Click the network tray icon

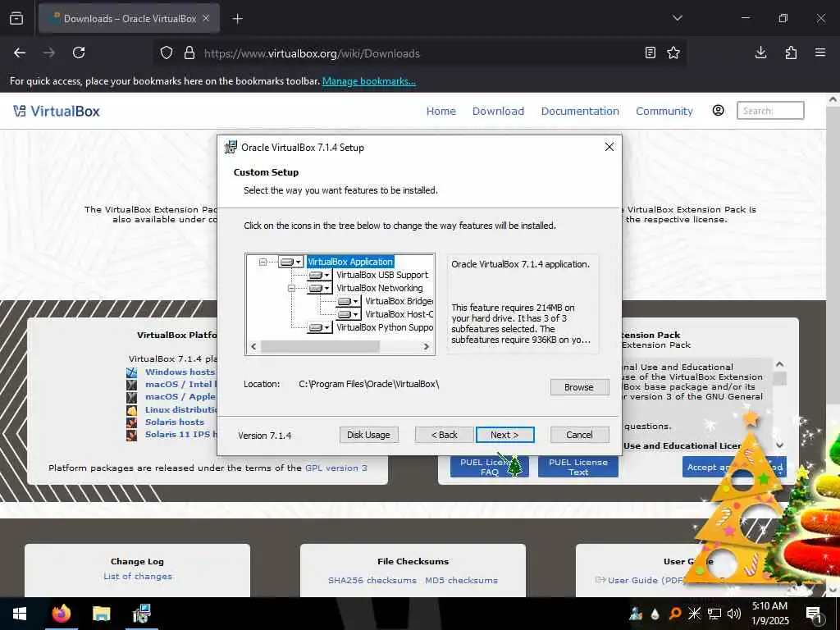(x=714, y=614)
